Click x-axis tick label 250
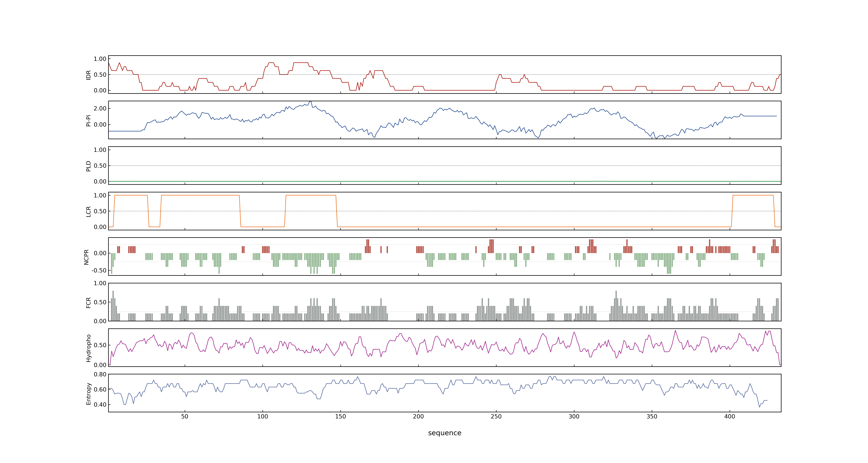The image size is (868, 463). click(496, 416)
